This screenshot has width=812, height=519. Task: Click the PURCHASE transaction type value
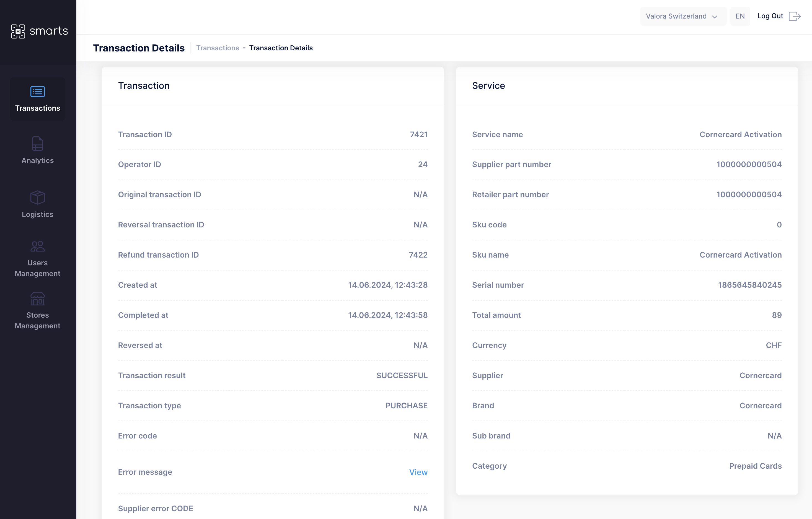pyautogui.click(x=406, y=406)
